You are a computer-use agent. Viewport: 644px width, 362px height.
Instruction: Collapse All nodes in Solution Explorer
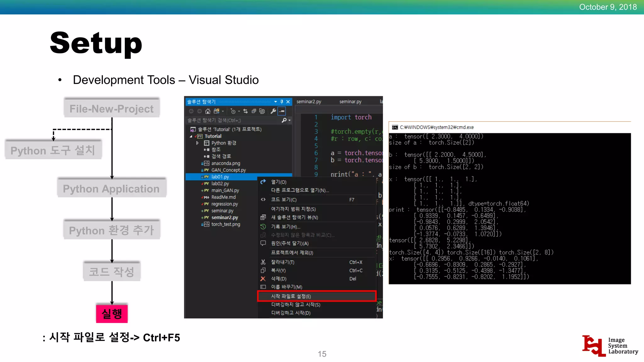[254, 111]
